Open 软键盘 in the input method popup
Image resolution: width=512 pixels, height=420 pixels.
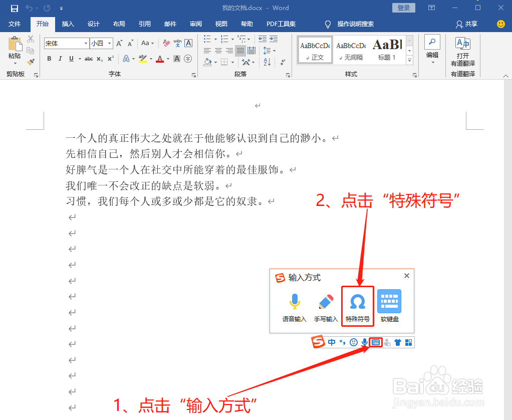tap(389, 306)
